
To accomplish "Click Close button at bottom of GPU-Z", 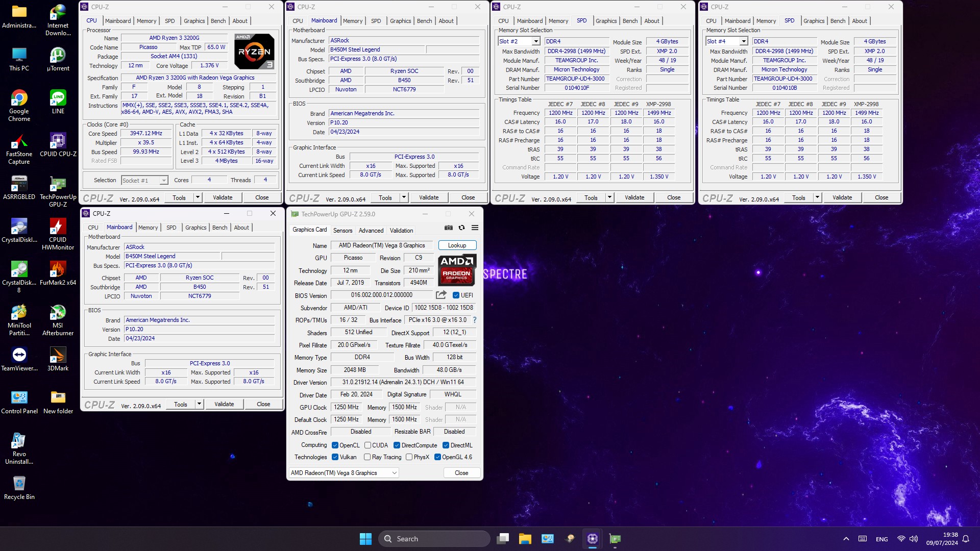I will [461, 473].
